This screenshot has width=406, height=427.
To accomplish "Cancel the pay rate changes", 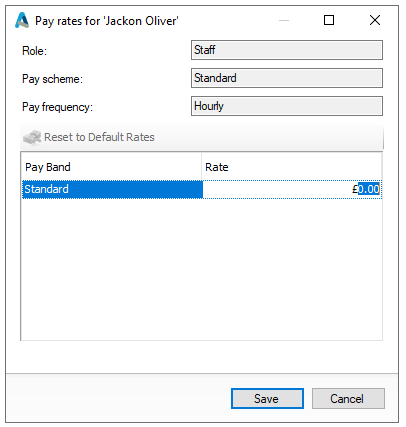I will (x=348, y=398).
